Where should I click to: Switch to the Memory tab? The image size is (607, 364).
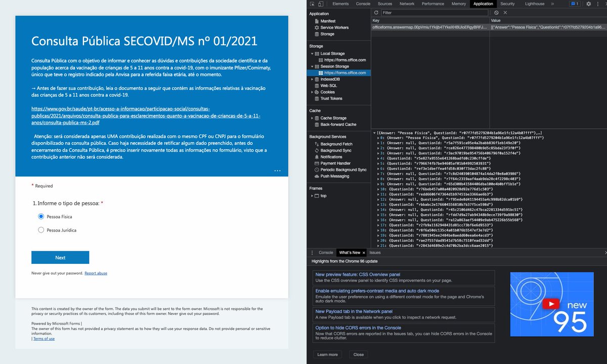click(x=459, y=4)
